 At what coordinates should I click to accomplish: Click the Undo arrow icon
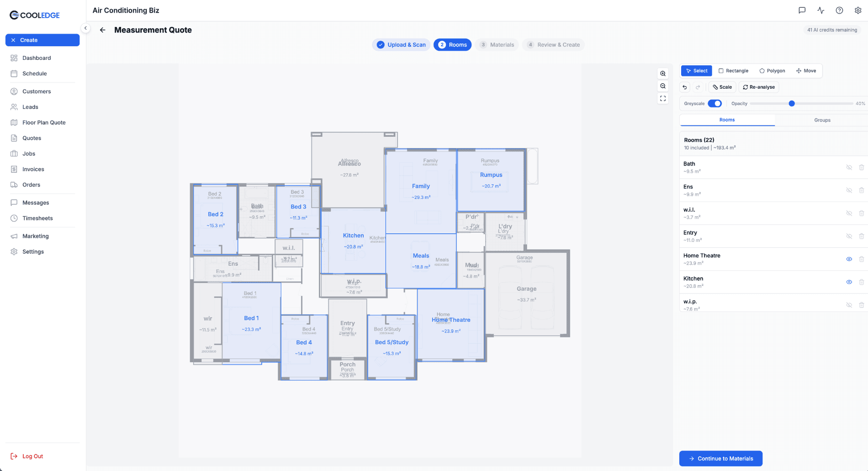[x=685, y=87]
